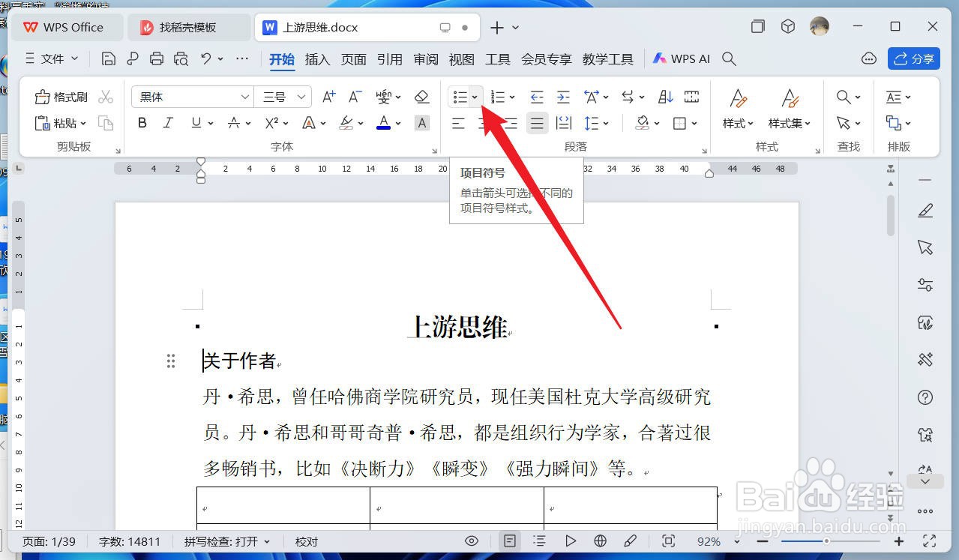Screen dimensions: 959x560
Task: Decrease indent of the paragraph
Action: click(536, 97)
